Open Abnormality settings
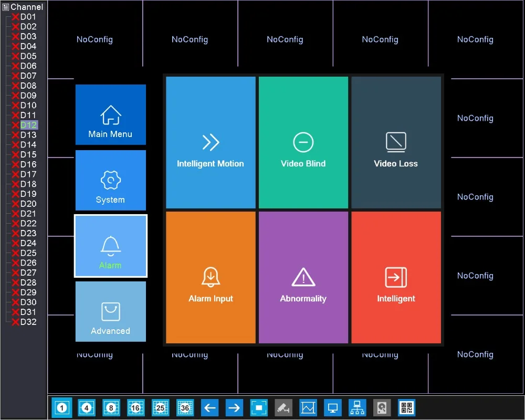The width and height of the screenshot is (525, 420). click(303, 277)
